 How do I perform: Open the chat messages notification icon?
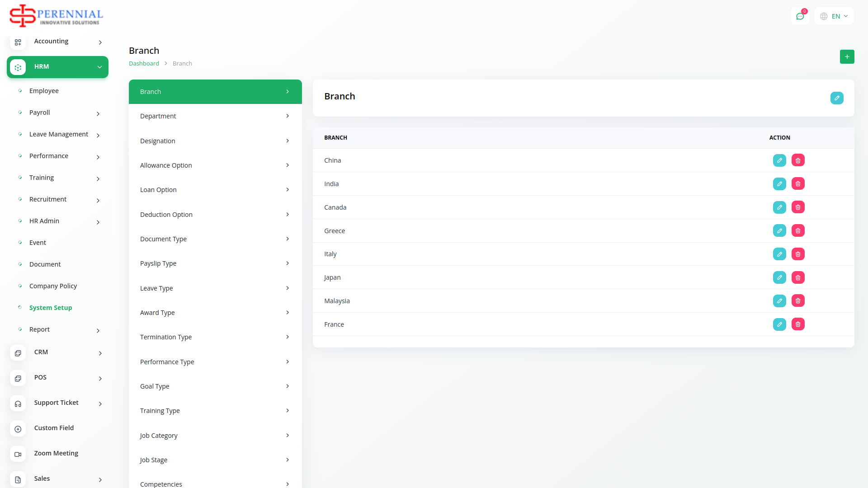pyautogui.click(x=800, y=16)
